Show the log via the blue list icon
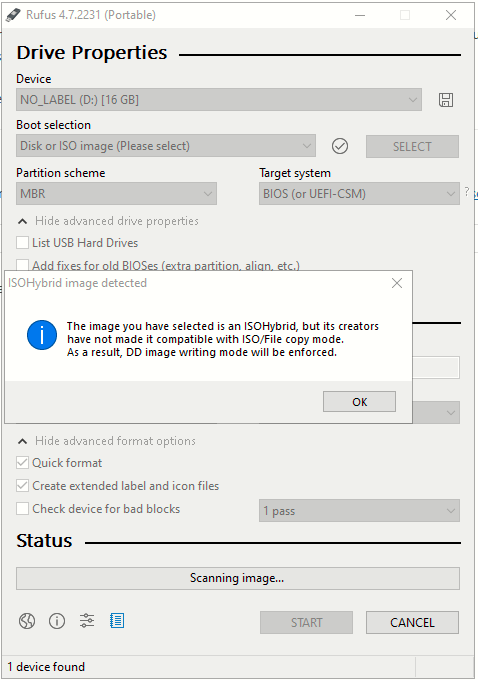 point(117,621)
